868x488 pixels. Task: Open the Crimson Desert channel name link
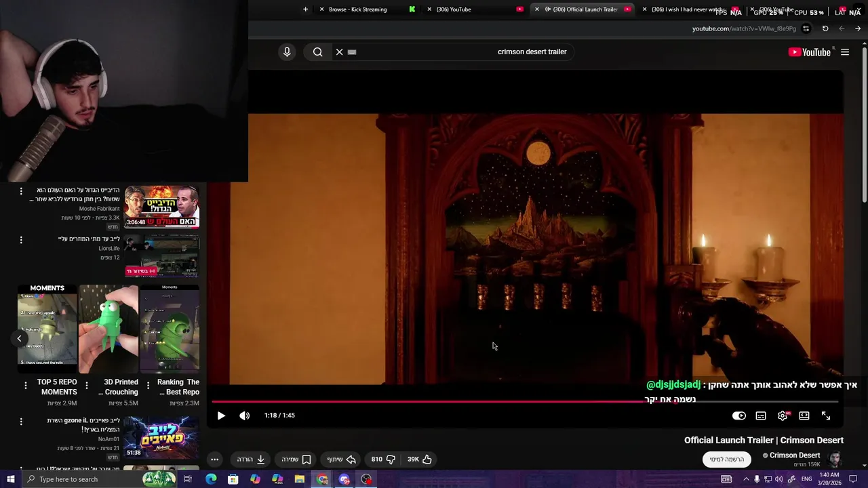(795, 455)
